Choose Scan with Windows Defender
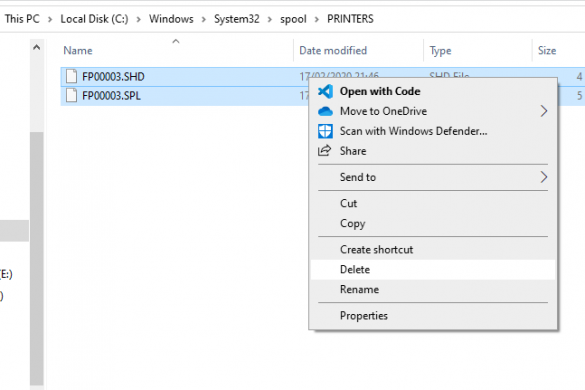The height and width of the screenshot is (390, 585). [433, 131]
